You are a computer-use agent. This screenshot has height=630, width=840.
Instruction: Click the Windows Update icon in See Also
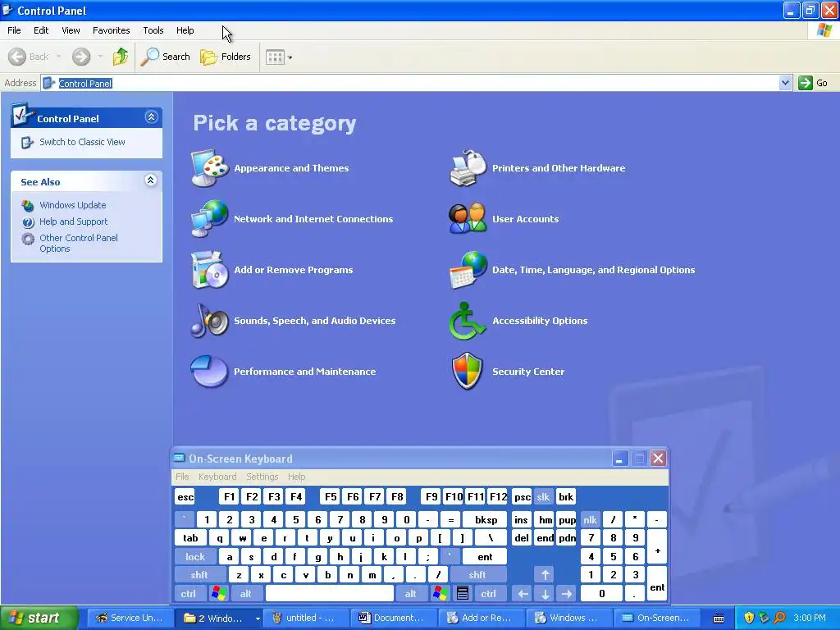click(x=28, y=205)
